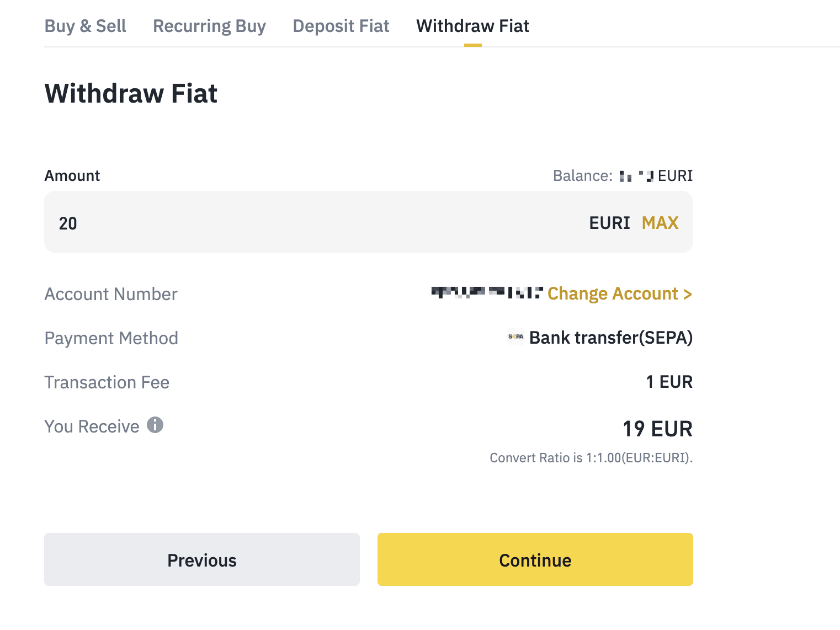
Task: Click the masked account number
Action: pos(487,292)
